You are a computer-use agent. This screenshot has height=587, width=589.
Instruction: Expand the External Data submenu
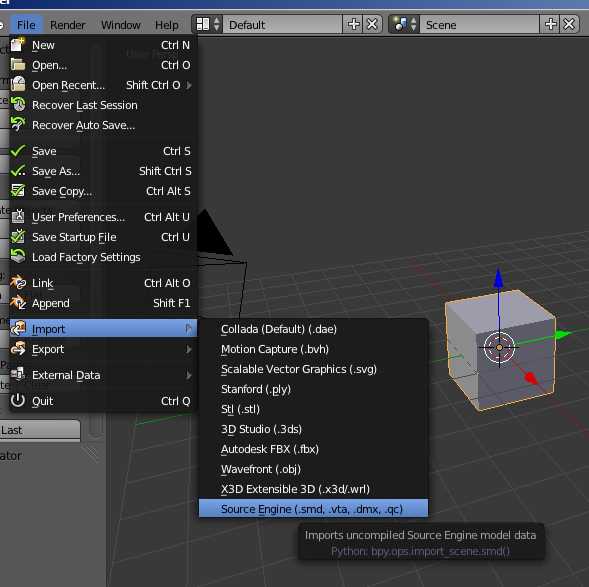tap(101, 375)
